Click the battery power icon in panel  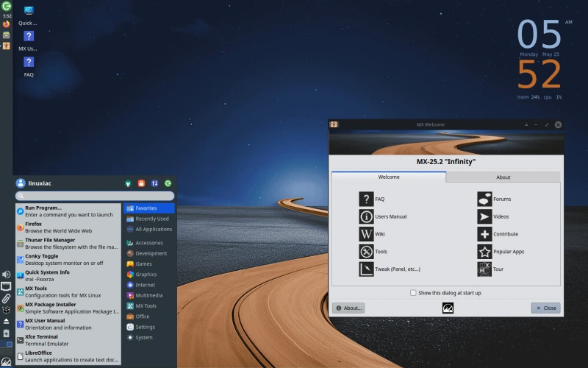[x=6, y=333]
